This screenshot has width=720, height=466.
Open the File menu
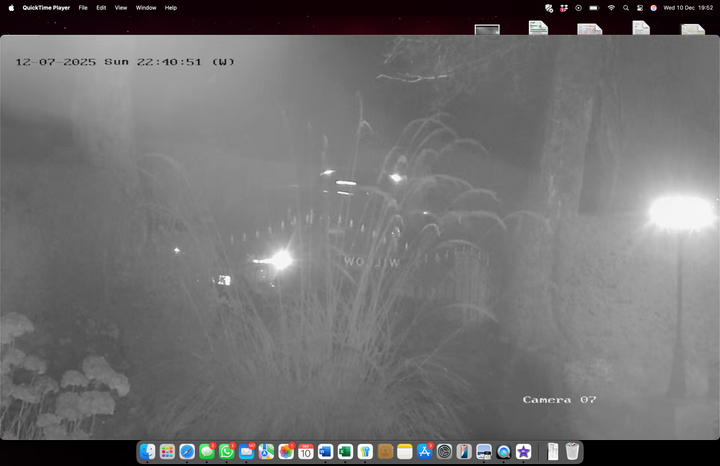(82, 7)
